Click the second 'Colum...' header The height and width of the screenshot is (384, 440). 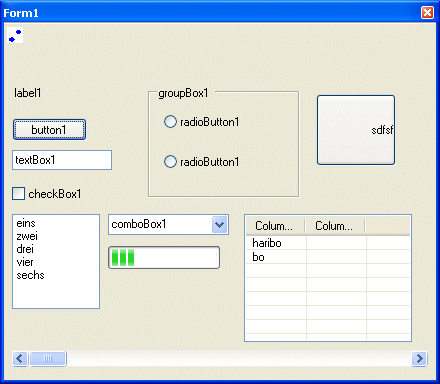point(335,226)
